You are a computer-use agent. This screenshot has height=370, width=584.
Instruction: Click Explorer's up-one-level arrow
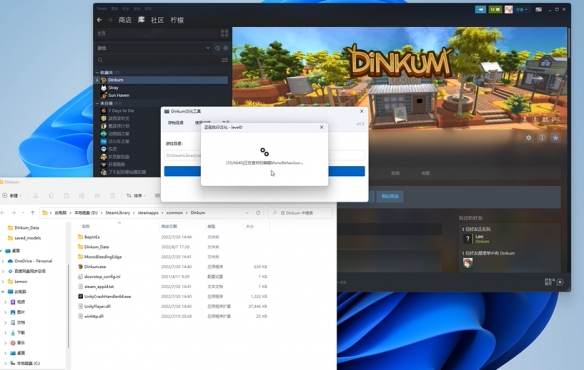[32, 213]
